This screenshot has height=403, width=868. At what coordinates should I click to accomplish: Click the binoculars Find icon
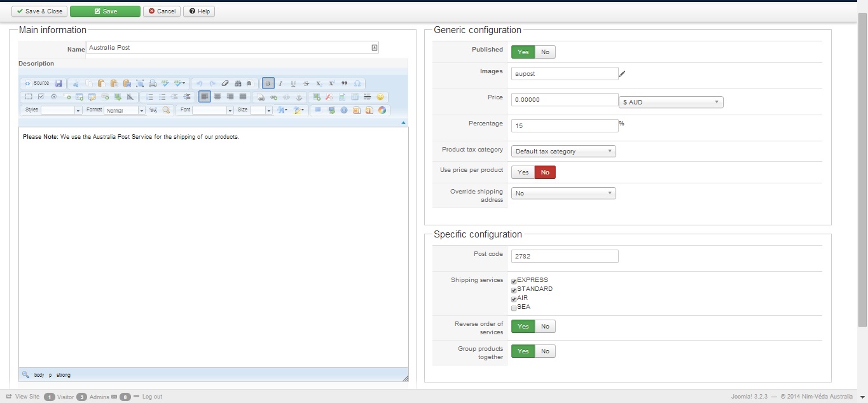238,83
